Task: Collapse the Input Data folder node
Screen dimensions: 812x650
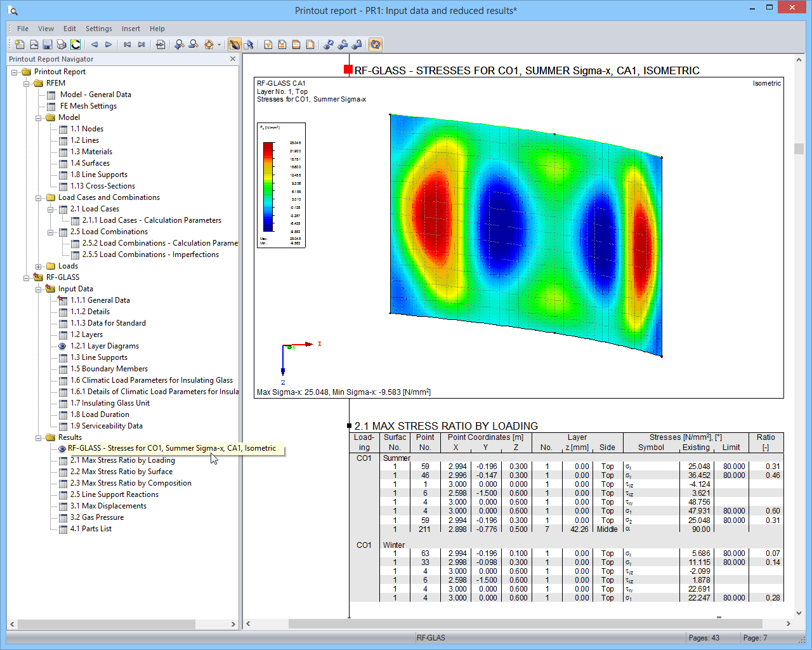Action: (x=39, y=289)
